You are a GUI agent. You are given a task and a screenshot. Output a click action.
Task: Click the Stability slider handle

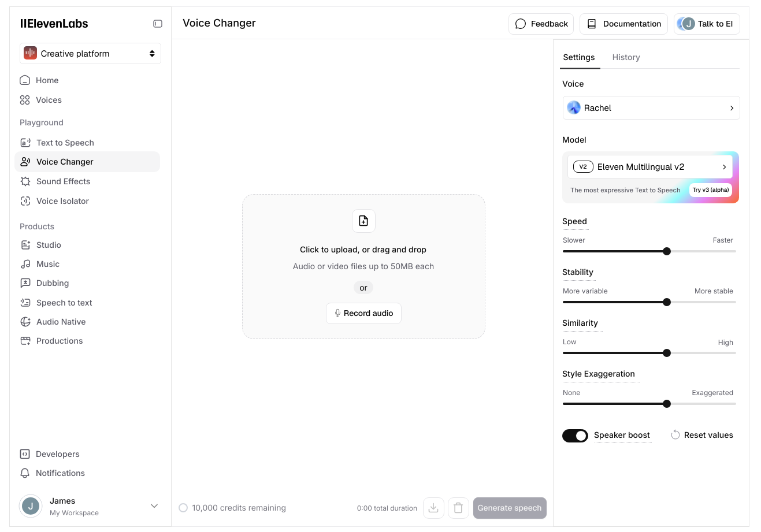coord(667,302)
